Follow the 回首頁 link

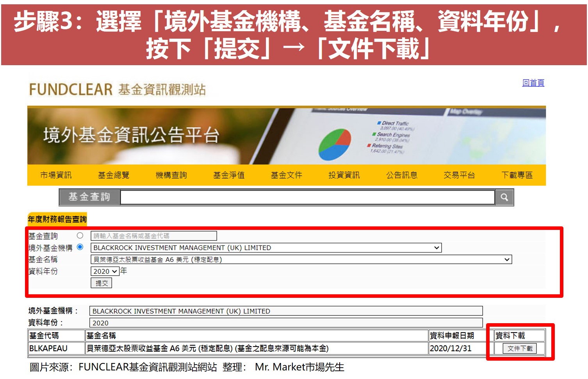point(533,83)
